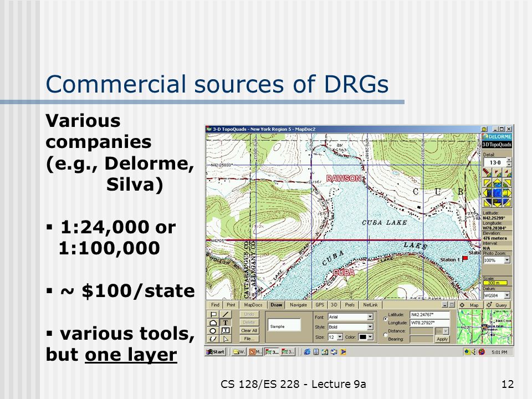The height and width of the screenshot is (399, 532).
Task: Select the polygon draw tool
Action: tap(213, 323)
